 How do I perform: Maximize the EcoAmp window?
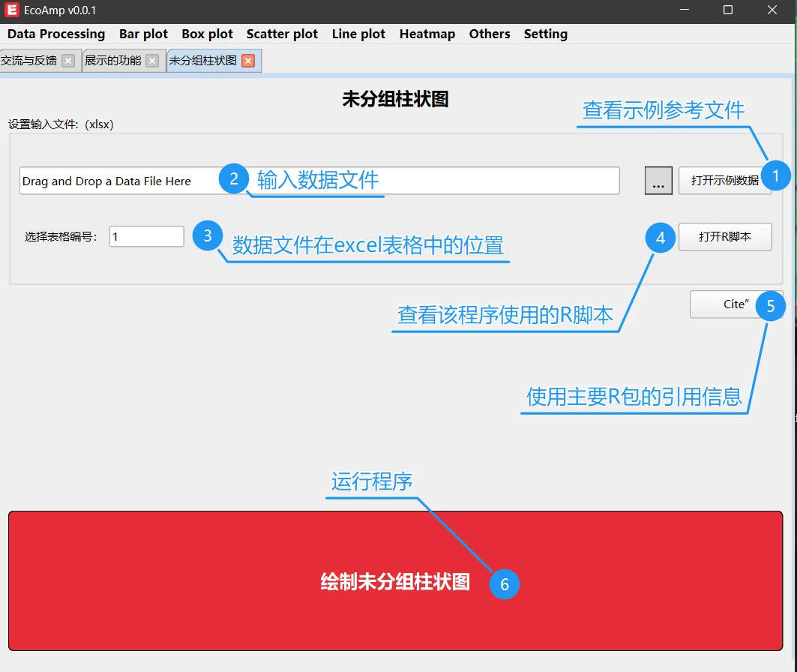click(728, 10)
